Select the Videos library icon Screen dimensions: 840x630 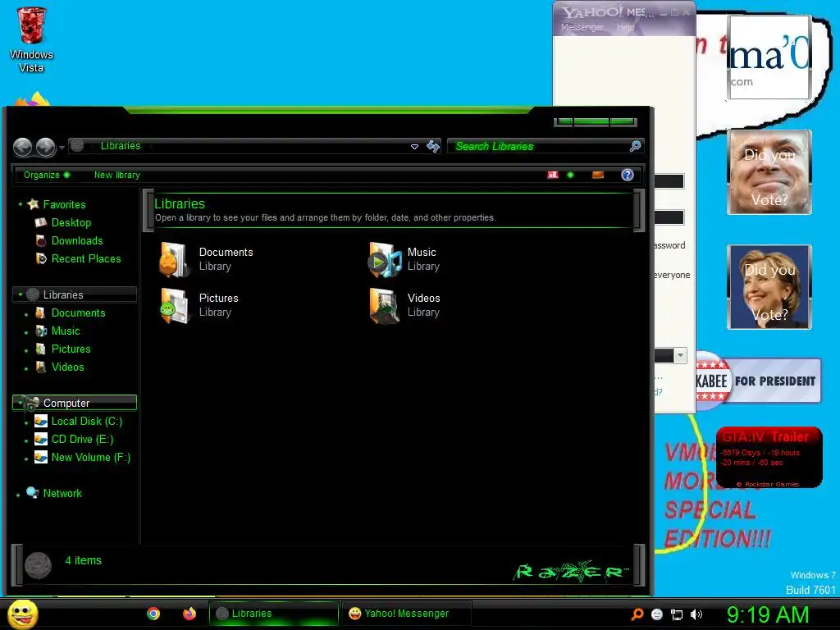pyautogui.click(x=384, y=305)
